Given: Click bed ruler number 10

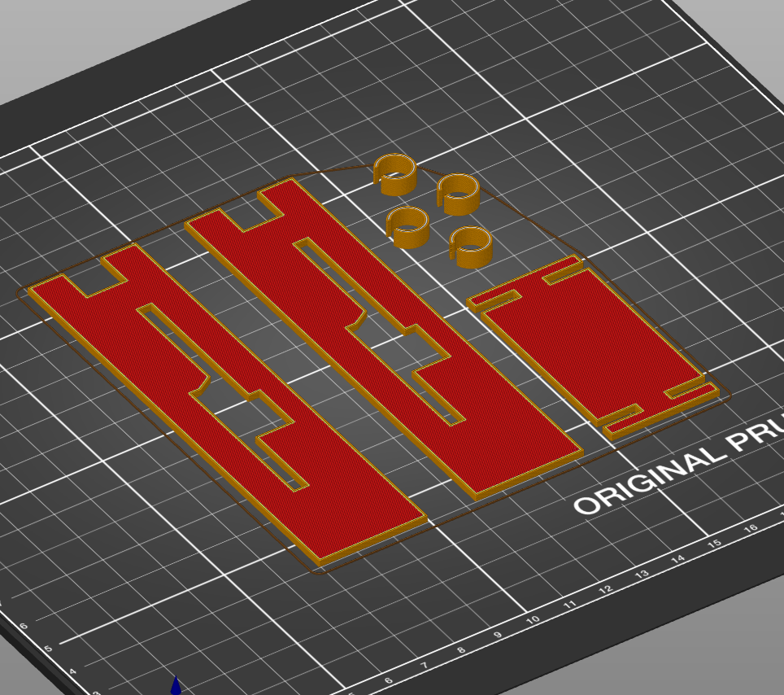Looking at the screenshot, I should click(534, 620).
